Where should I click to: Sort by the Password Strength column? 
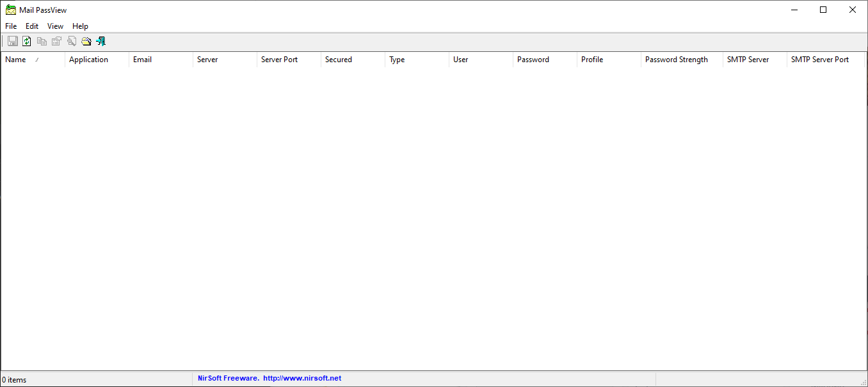[x=676, y=60]
